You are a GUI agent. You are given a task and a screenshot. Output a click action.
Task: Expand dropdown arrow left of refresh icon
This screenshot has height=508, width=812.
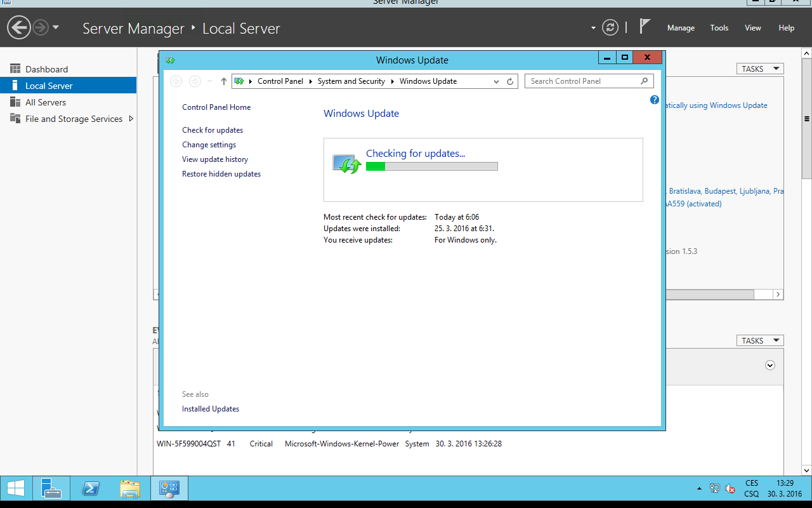coord(594,28)
